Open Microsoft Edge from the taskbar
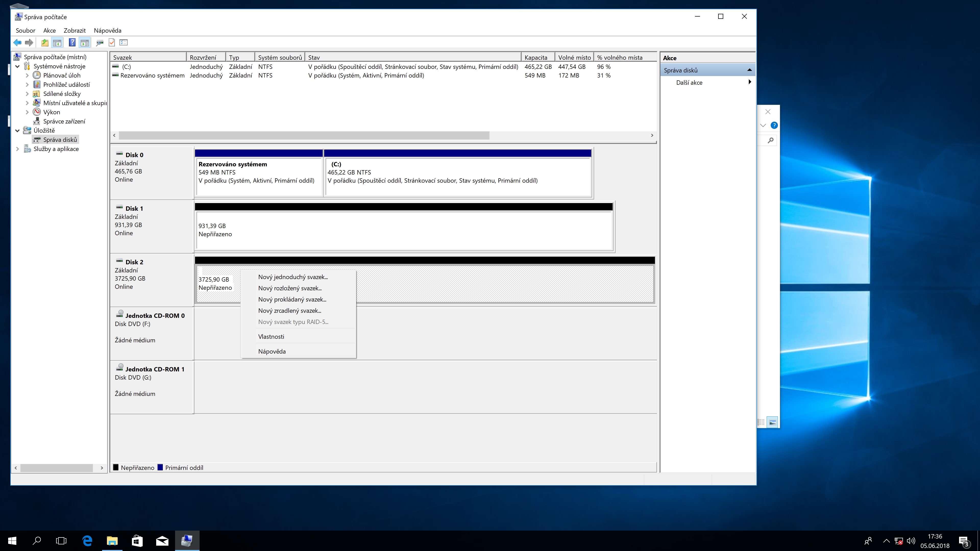This screenshot has height=551, width=980. [x=87, y=540]
